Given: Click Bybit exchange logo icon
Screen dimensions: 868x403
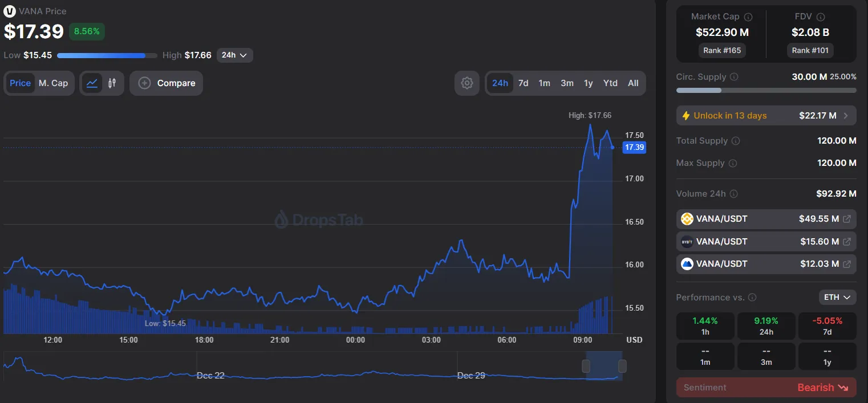Looking at the screenshot, I should [x=687, y=242].
